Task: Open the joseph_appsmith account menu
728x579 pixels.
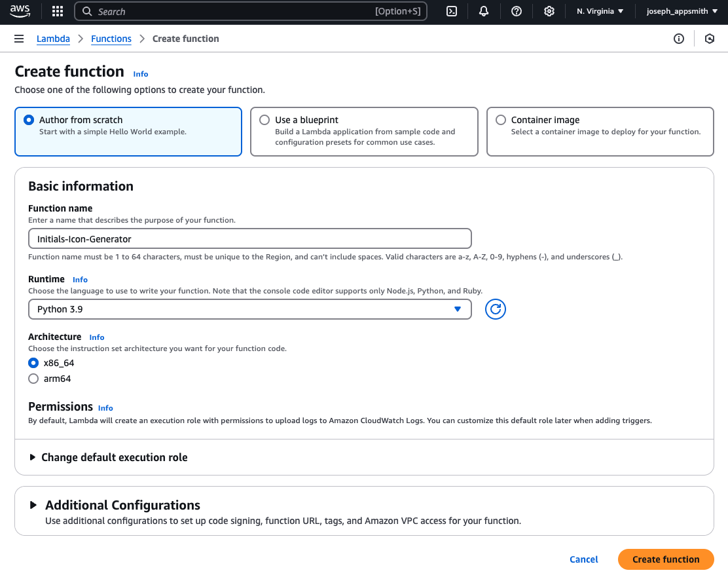Action: [682, 11]
